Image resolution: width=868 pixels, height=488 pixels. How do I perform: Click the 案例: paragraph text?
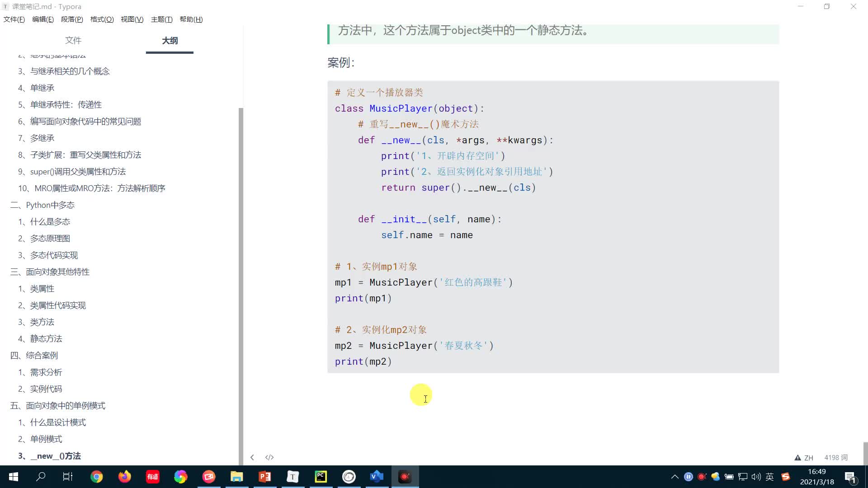341,62
